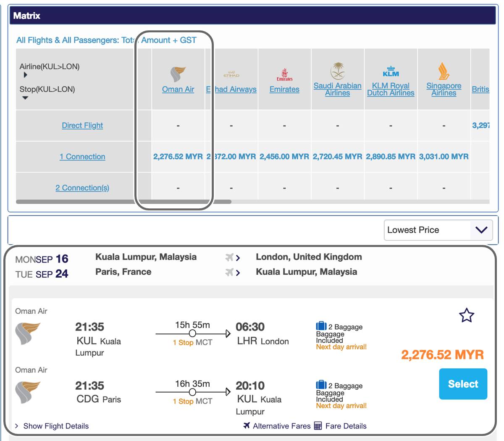Click the KLM logo in the matrix
Viewport: 504px width, 441px height.
pos(391,71)
